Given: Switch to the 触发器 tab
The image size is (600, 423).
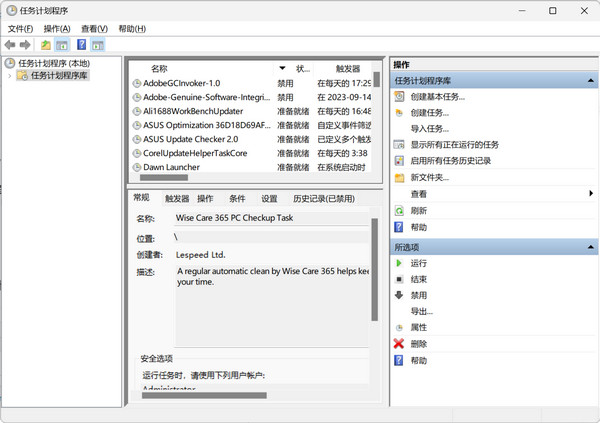Looking at the screenshot, I should (177, 199).
